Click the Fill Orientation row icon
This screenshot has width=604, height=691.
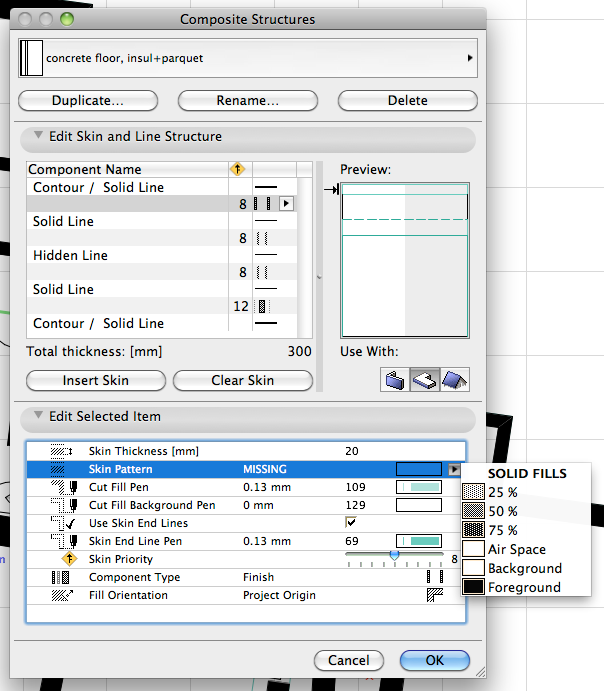coord(62,595)
